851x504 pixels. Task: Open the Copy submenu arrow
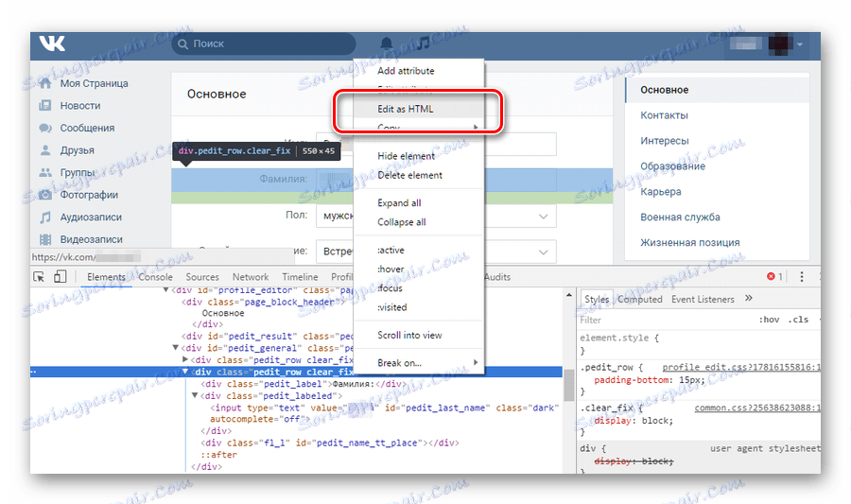pos(476,128)
